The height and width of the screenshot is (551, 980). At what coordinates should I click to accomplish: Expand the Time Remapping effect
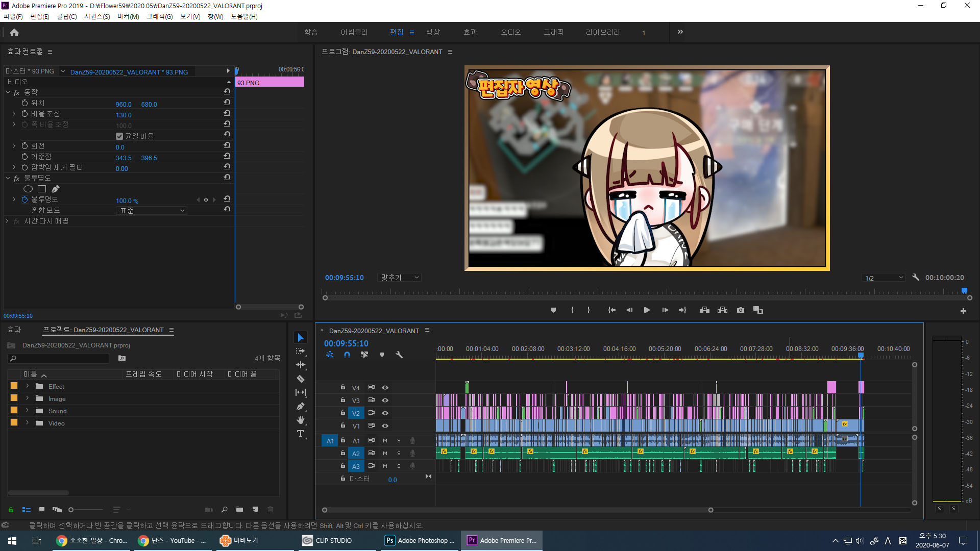[x=7, y=221]
